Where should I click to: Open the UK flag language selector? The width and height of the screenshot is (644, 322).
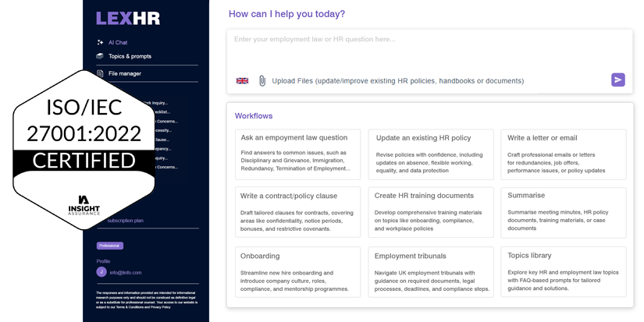[x=242, y=80]
